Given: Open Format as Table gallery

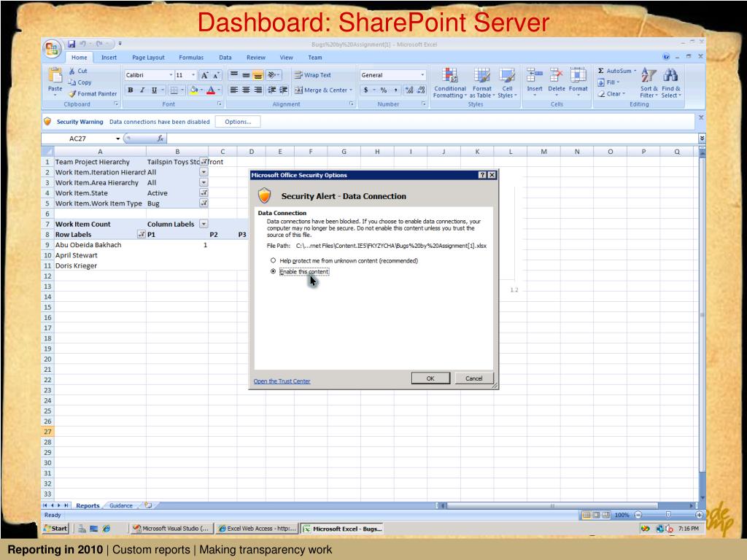Looking at the screenshot, I should [x=482, y=82].
